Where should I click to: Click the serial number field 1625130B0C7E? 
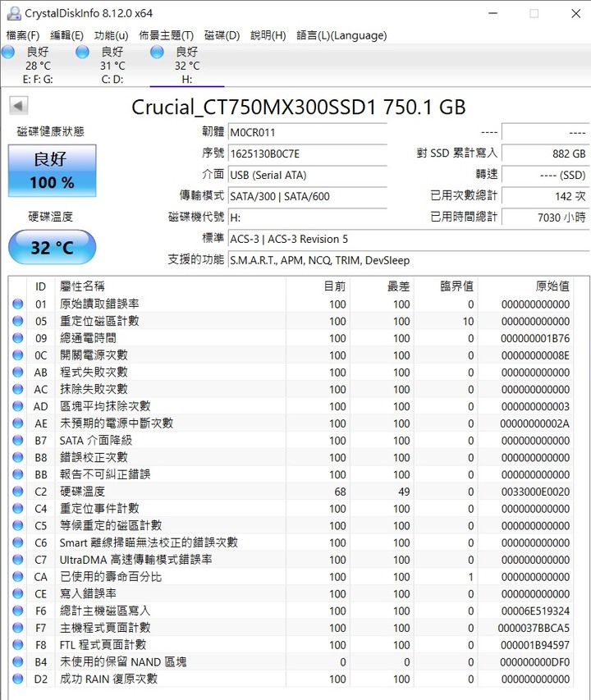(308, 154)
